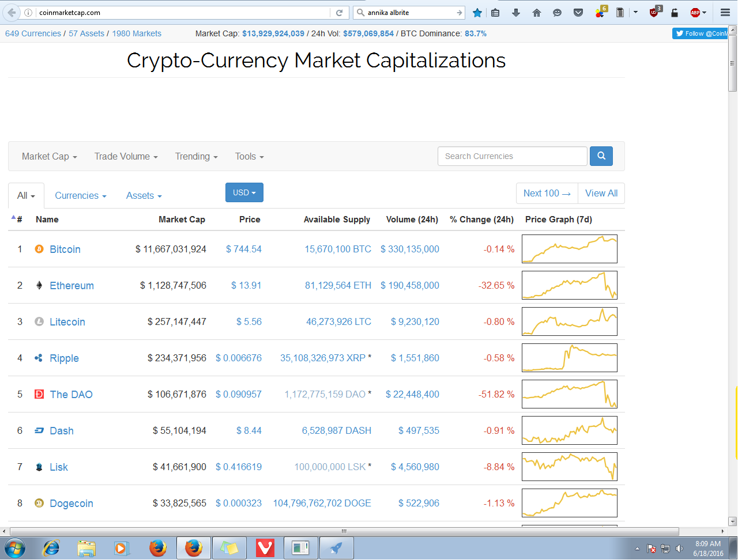Open the Adblock Plus dropdown arrow
Viewport: 738px width, 560px height.
[704, 12]
